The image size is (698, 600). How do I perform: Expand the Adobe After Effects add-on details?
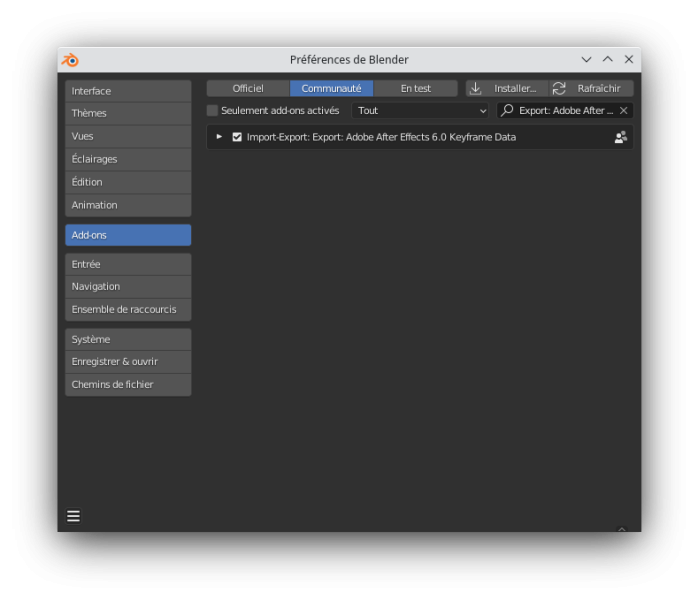pyautogui.click(x=219, y=137)
